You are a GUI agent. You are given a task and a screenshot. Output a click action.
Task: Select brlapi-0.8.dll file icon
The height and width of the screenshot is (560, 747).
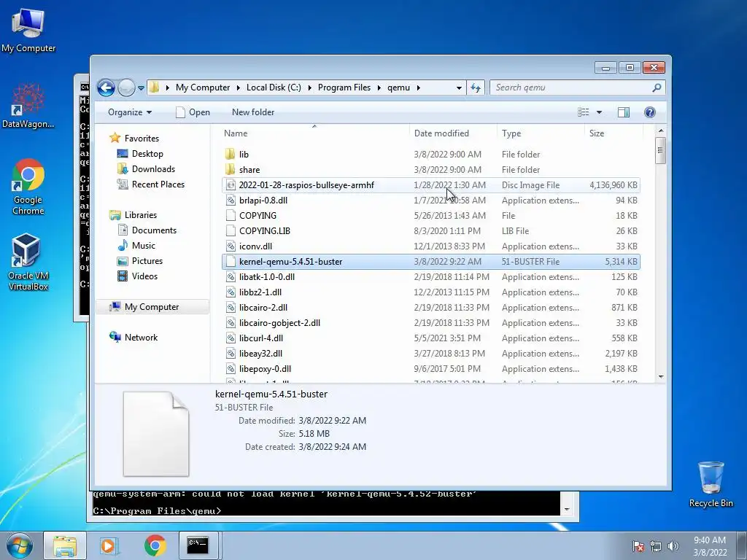click(x=231, y=200)
